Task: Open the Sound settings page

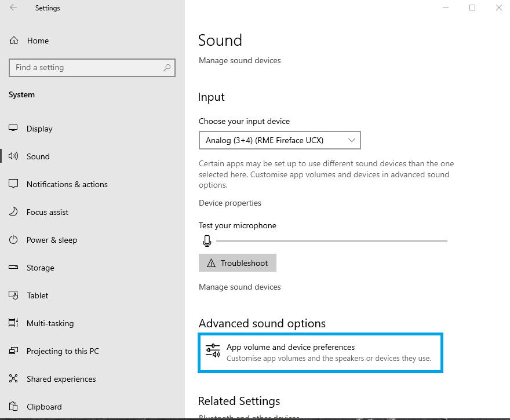Action: pyautogui.click(x=38, y=156)
